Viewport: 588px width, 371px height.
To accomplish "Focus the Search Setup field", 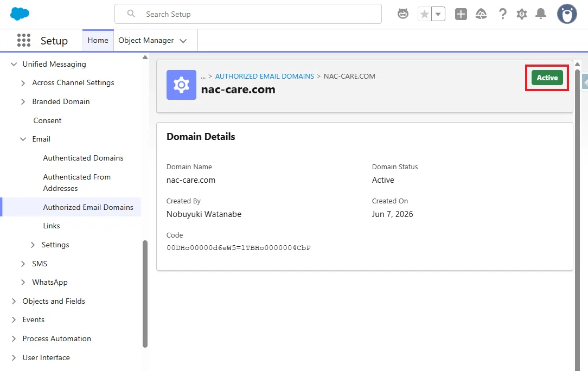I will (x=248, y=14).
